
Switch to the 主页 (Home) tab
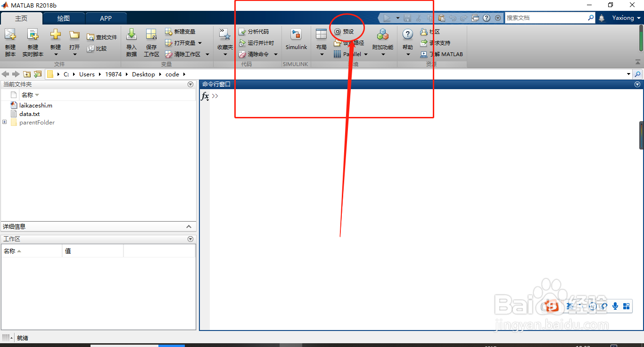[21, 18]
